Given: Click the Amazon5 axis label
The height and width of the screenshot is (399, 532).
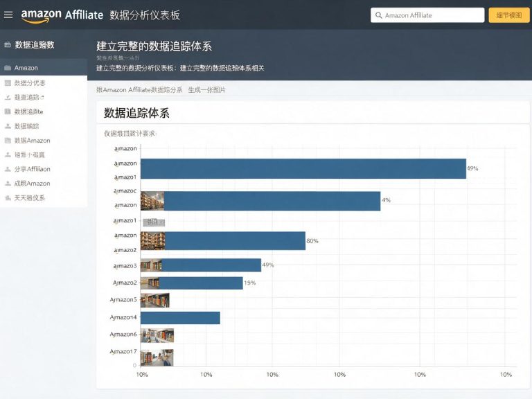Looking at the screenshot, I should tap(123, 299).
